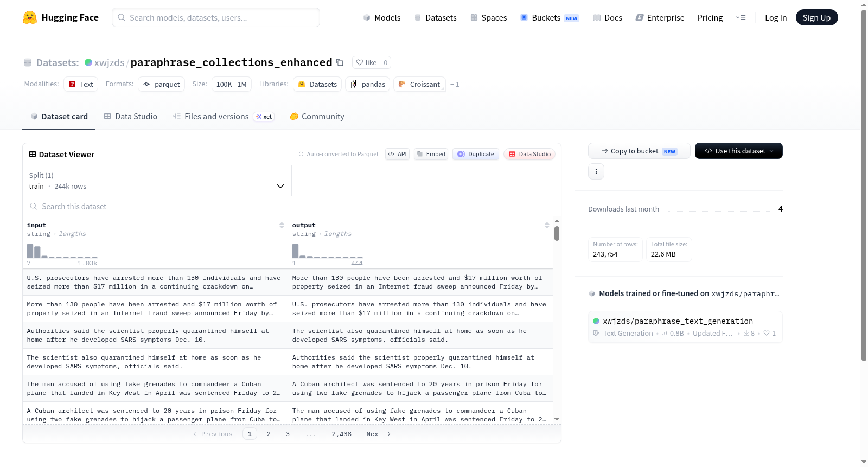The width and height of the screenshot is (868, 467).
Task: Show additional libraries with +1
Action: 455,84
